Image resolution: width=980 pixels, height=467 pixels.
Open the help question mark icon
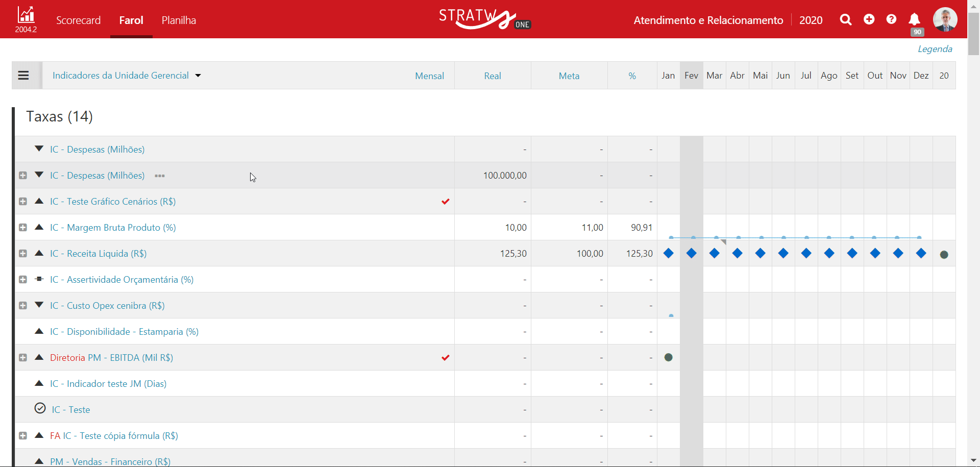(891, 19)
